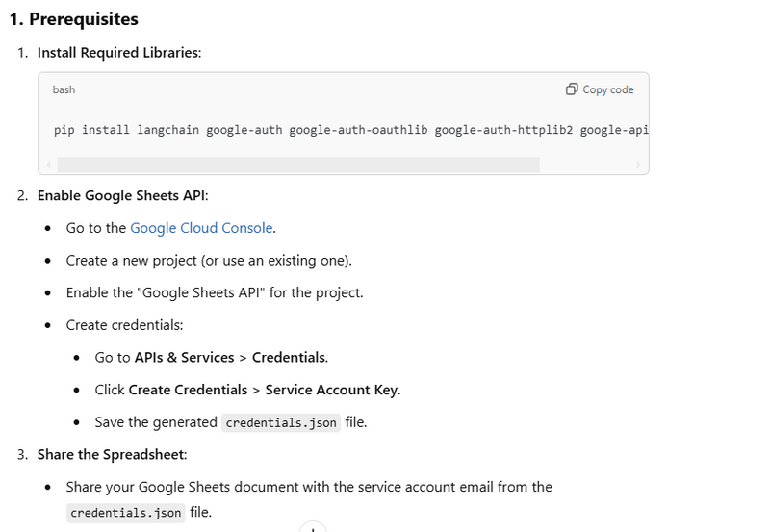Click the Copy code clipboard icon
Image resolution: width=770 pixels, height=532 pixels.
pyautogui.click(x=572, y=89)
